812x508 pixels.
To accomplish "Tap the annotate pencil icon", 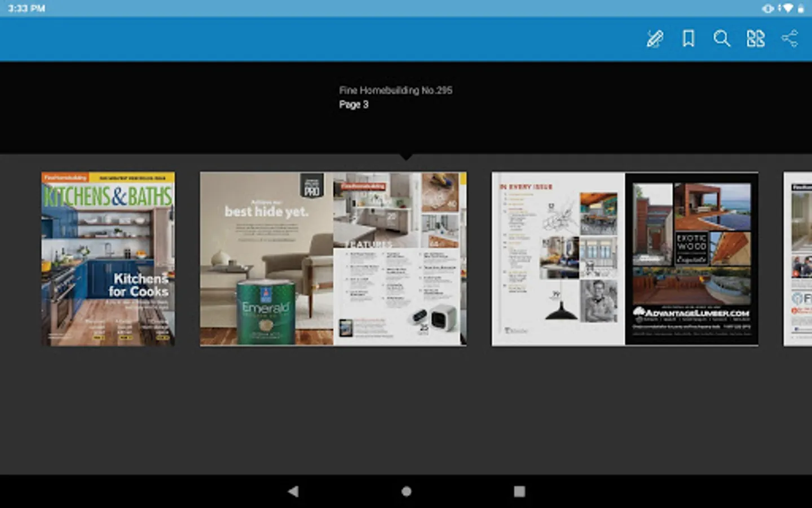I will [654, 39].
